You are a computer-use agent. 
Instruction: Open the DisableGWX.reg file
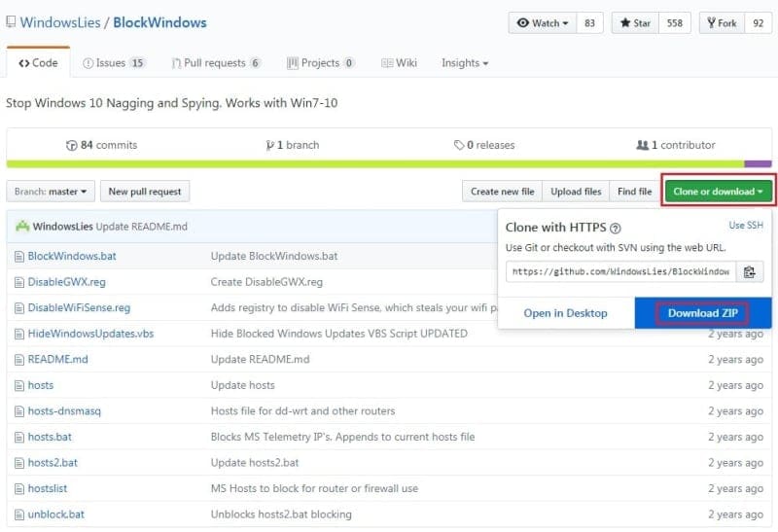coord(66,282)
